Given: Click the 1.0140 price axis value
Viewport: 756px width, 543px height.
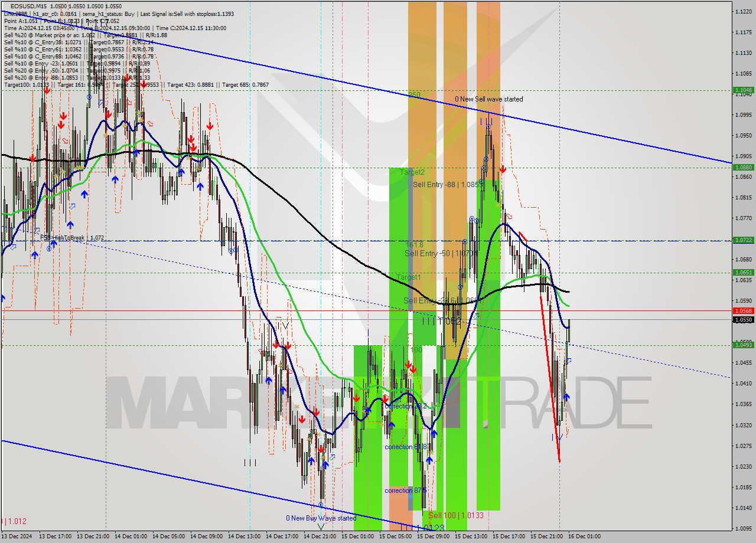Looking at the screenshot, I should [743, 508].
